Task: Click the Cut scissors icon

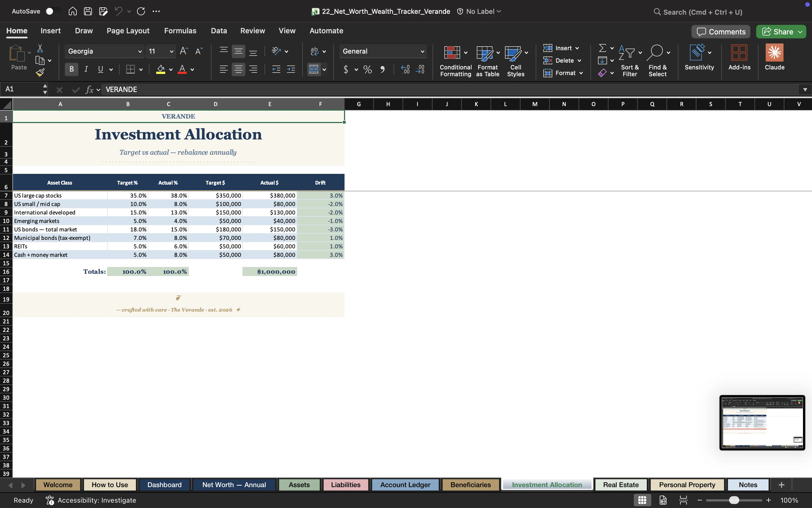Action: 40,48
